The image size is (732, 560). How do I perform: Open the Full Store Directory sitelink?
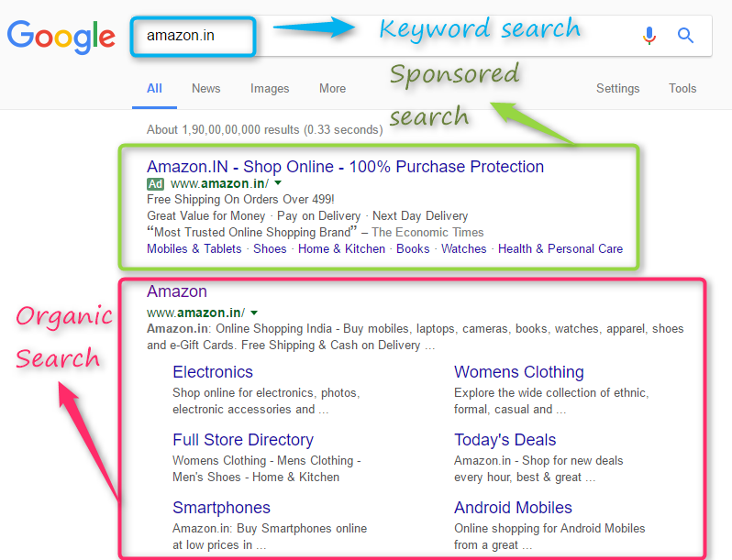(243, 440)
